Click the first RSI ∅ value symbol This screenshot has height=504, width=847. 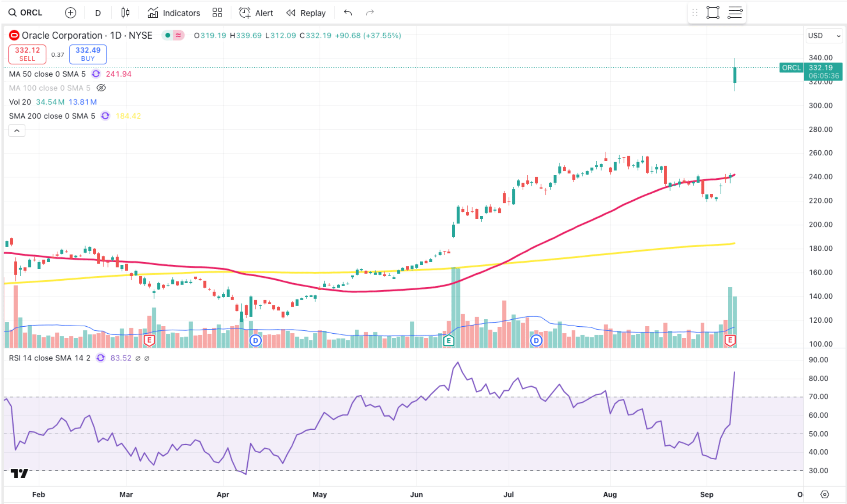click(x=138, y=358)
